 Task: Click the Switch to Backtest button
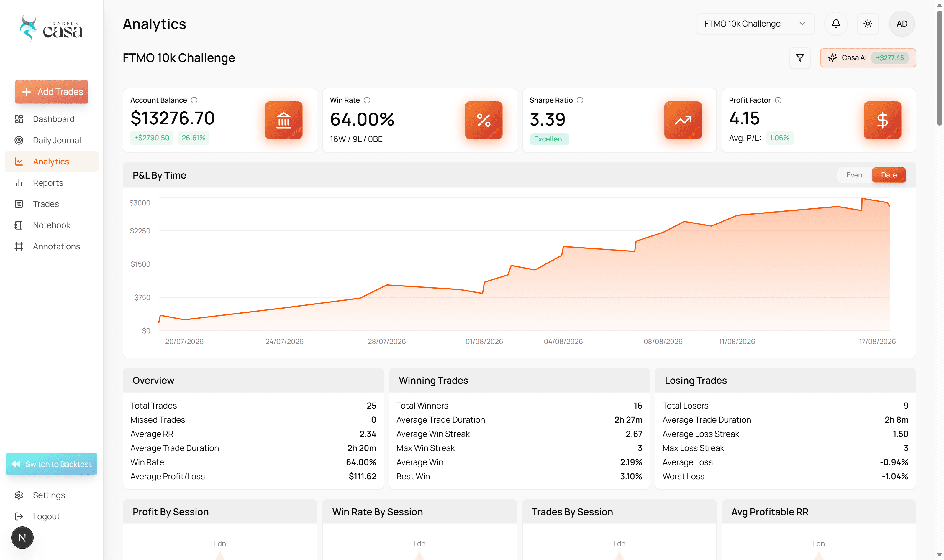[x=51, y=464]
